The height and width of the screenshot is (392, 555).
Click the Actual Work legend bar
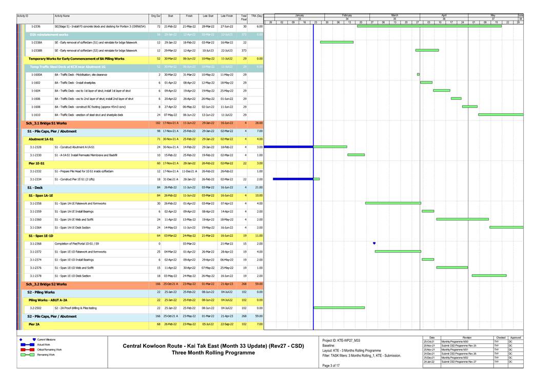coord(27,345)
